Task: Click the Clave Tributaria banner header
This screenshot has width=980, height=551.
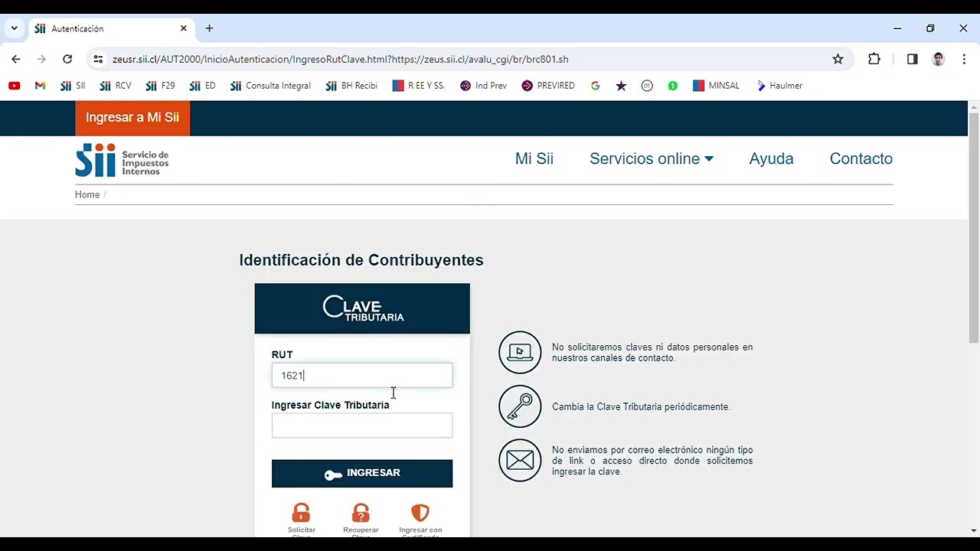Action: tap(361, 308)
